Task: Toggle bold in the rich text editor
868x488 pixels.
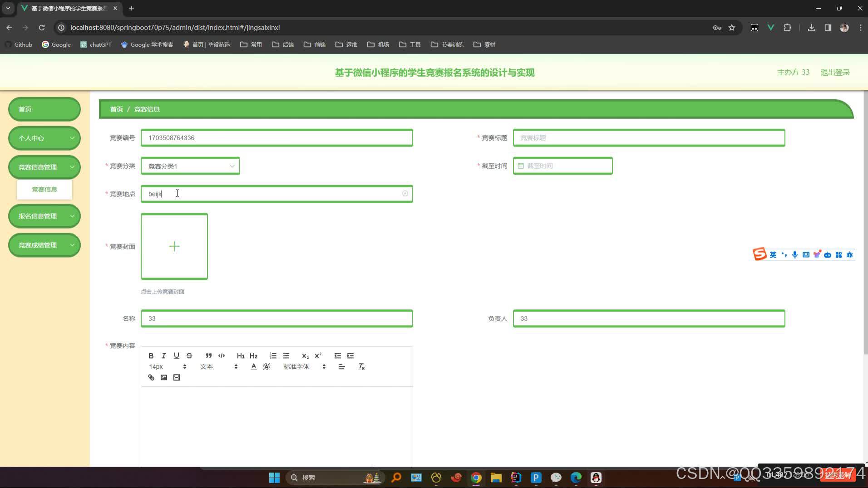Action: 151,356
